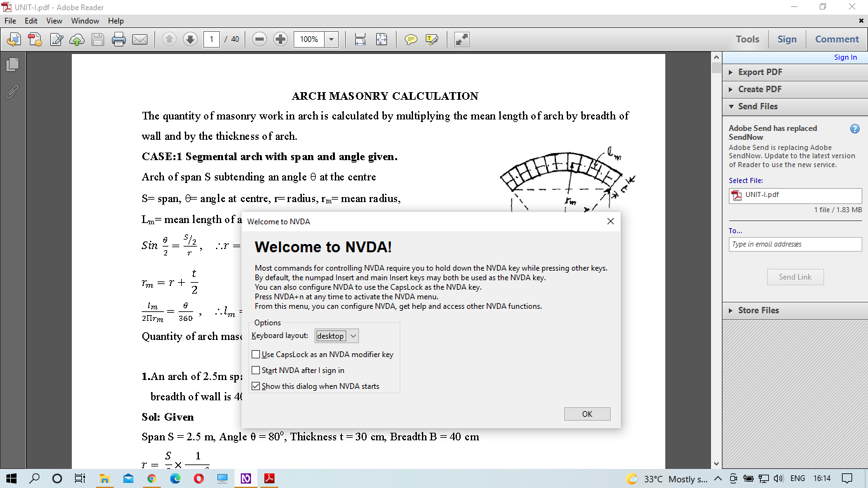Go to previous page with up arrow
868x488 pixels.
[169, 39]
